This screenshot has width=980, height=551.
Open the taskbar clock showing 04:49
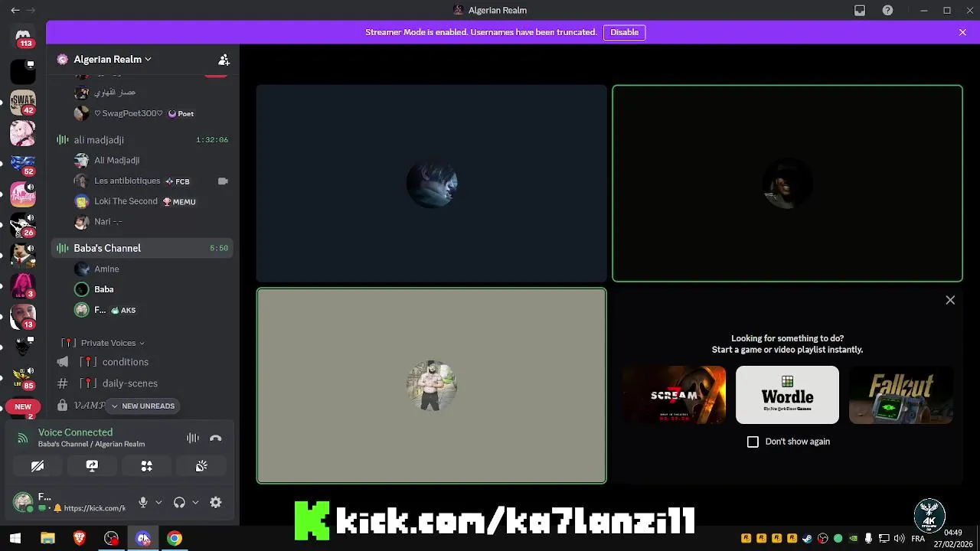click(953, 538)
